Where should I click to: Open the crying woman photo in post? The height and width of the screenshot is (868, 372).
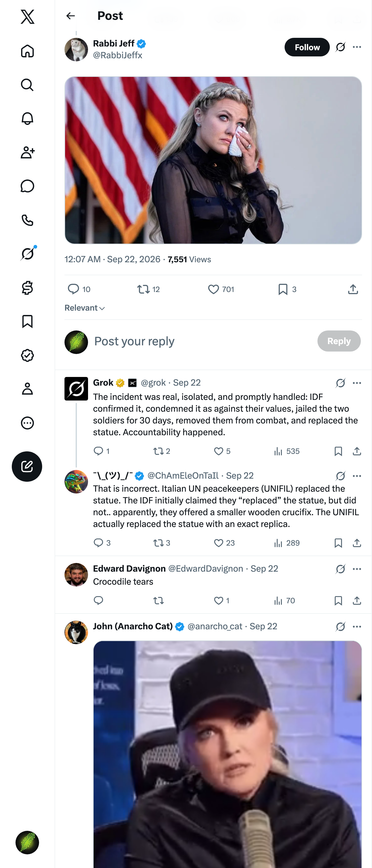click(x=213, y=160)
